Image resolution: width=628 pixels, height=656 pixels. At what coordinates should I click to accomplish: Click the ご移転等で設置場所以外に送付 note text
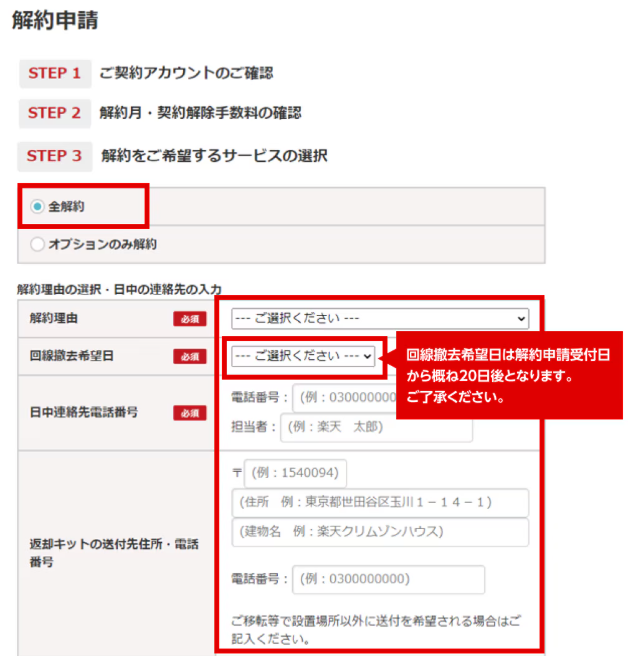pyautogui.click(x=376, y=630)
